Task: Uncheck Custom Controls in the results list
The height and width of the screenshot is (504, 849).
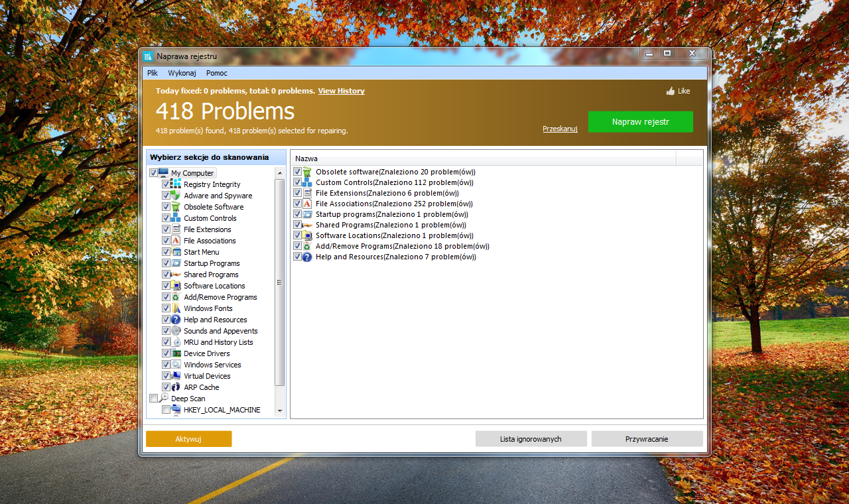Action: click(x=298, y=182)
